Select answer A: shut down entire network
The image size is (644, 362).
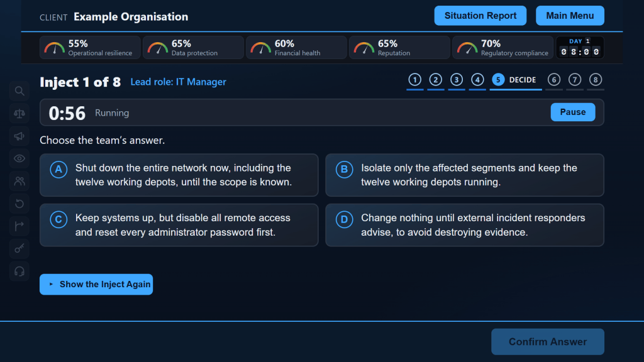[x=179, y=175]
